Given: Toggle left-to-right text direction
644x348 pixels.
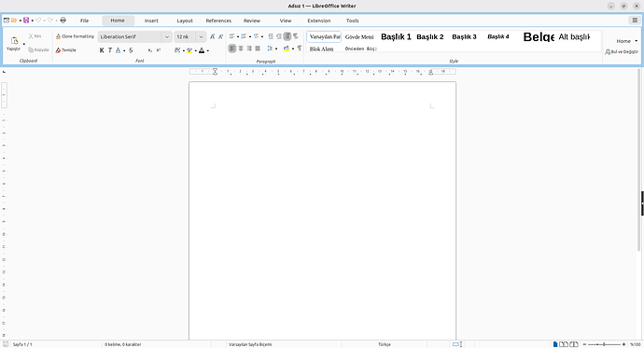Looking at the screenshot, I should tap(287, 36).
